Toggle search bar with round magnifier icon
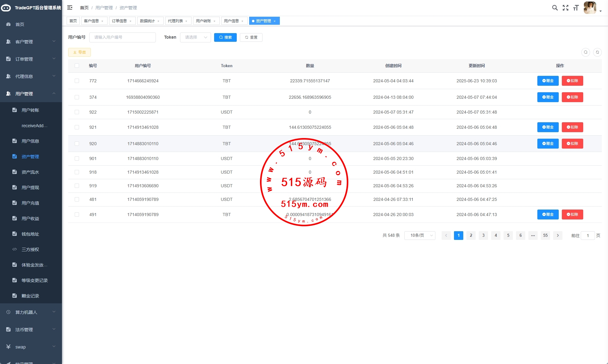This screenshot has height=364, width=608. pyautogui.click(x=585, y=52)
